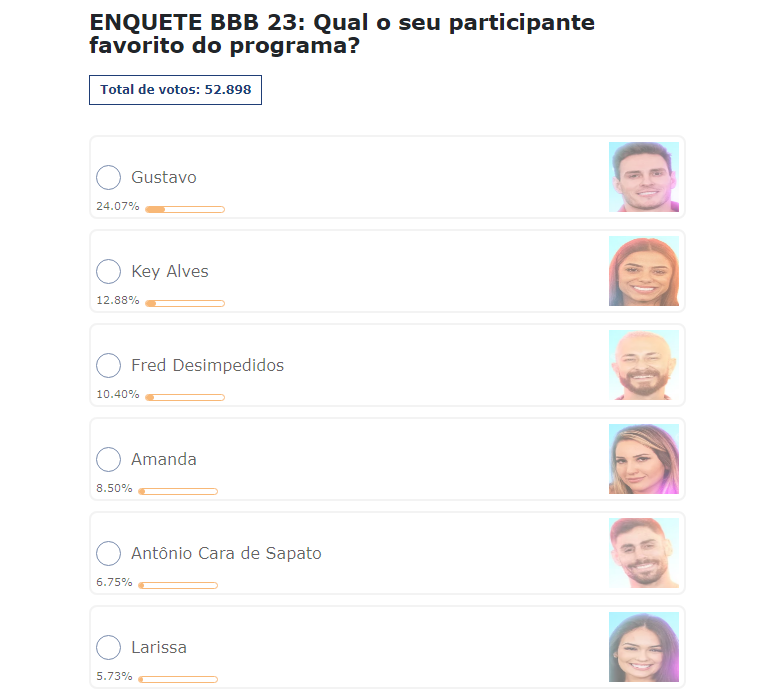Click Gustavo's 24.07% vote progress bar
Screen dimensions: 776x696
point(185,209)
